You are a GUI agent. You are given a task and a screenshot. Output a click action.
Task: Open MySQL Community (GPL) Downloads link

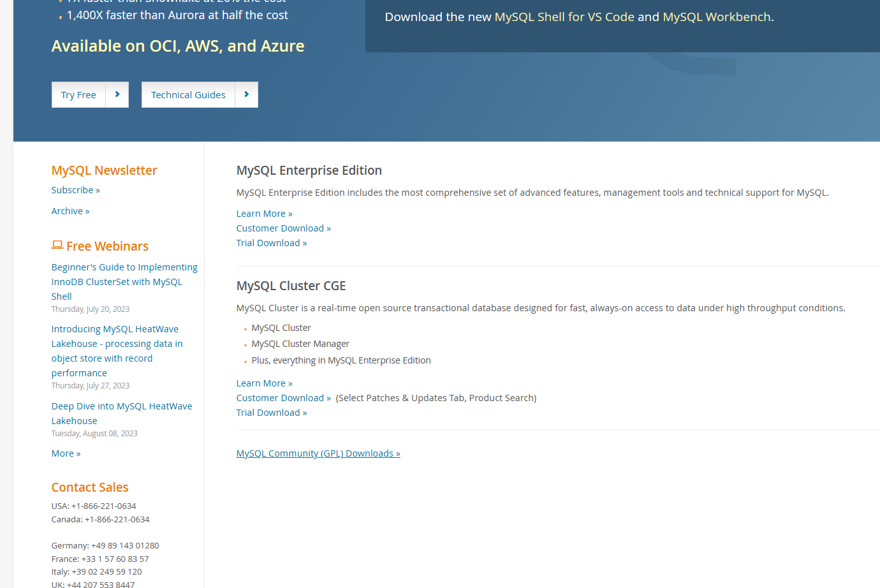318,453
